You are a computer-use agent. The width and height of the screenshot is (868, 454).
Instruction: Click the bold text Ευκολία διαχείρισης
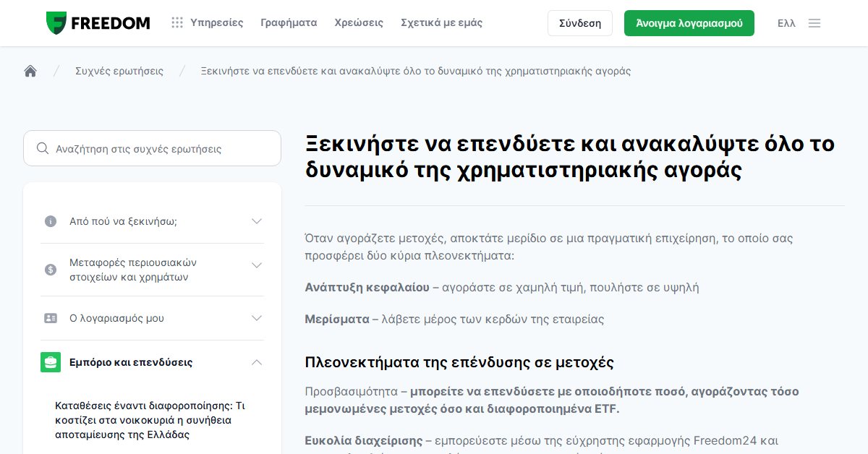tap(364, 440)
